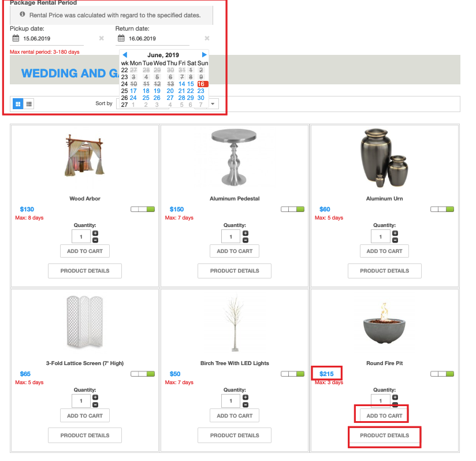Select June 20 in the calendar
The image size is (476, 461).
[170, 91]
